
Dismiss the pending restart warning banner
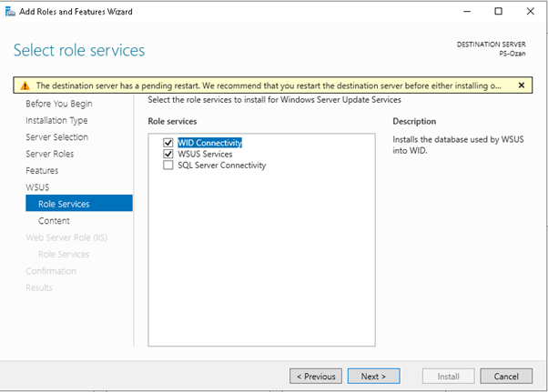click(x=521, y=85)
